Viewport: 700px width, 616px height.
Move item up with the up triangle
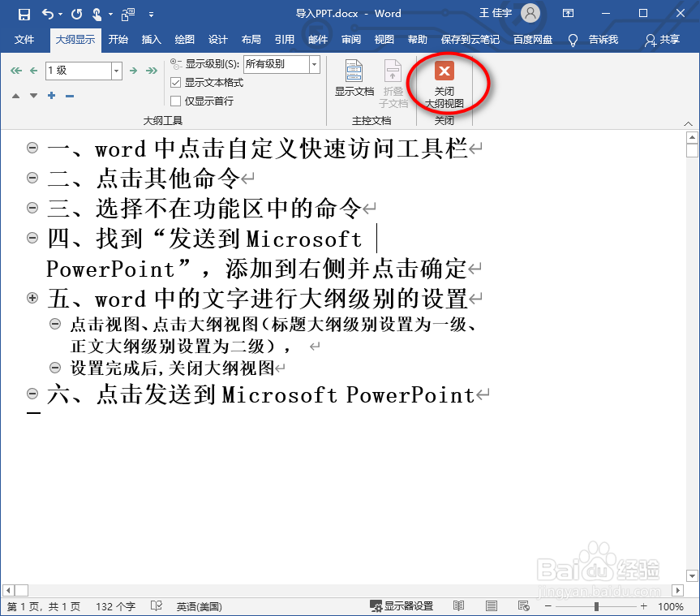point(15,96)
